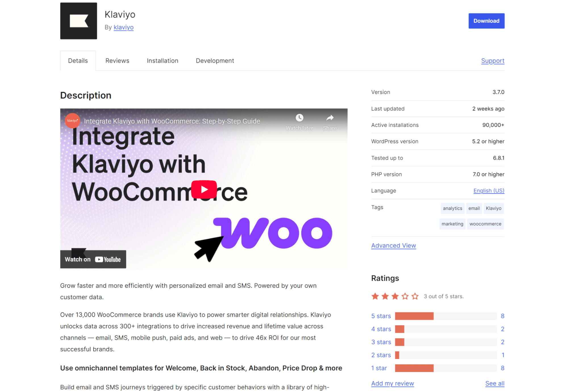Click the Watch later clock icon
The width and height of the screenshot is (568, 392).
click(x=299, y=118)
